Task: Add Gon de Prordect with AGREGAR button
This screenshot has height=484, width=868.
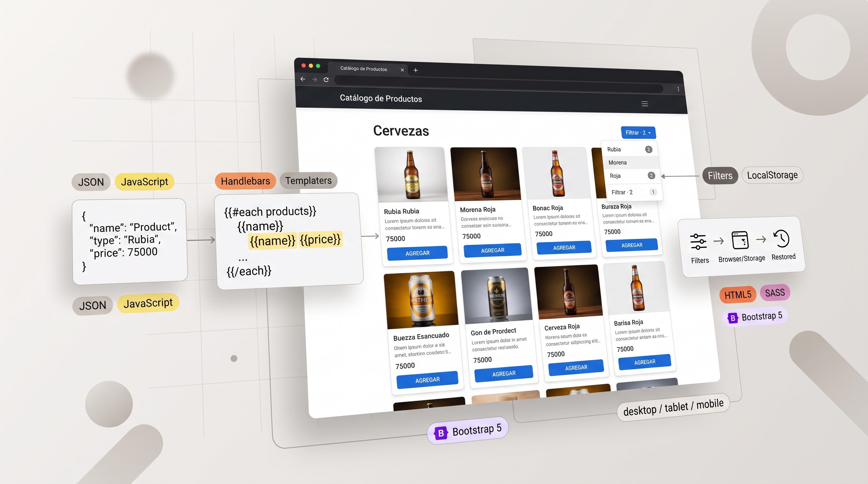Action: (x=504, y=374)
